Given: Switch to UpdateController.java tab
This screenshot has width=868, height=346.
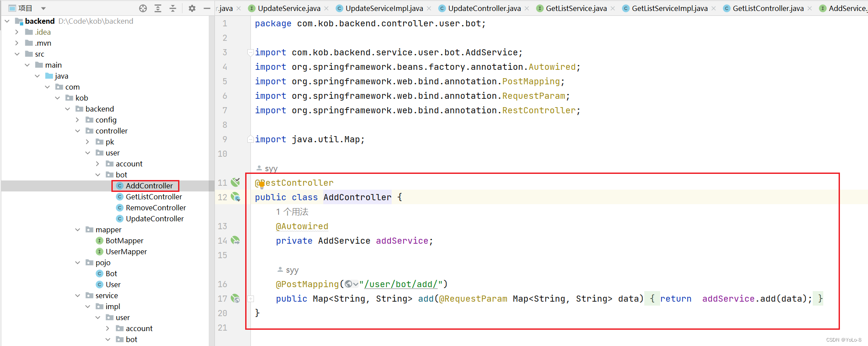Looking at the screenshot, I should pos(484,8).
